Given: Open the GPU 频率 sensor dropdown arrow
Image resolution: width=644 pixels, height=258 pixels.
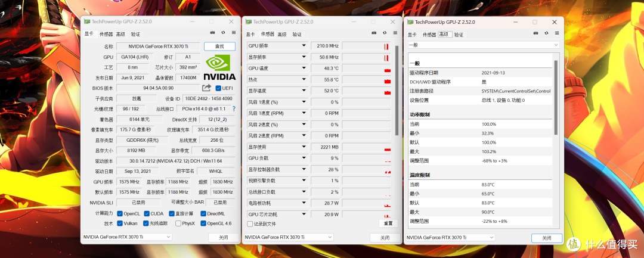Looking at the screenshot, I should coord(304,46).
